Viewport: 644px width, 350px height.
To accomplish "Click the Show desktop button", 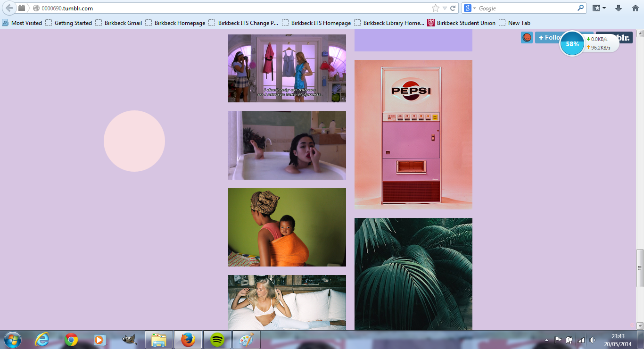I will (x=641, y=340).
